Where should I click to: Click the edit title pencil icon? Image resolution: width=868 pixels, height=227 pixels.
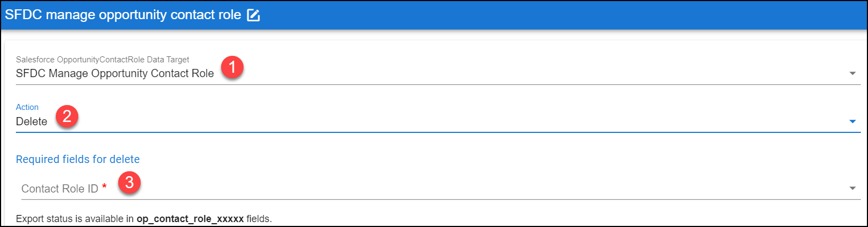click(x=253, y=15)
